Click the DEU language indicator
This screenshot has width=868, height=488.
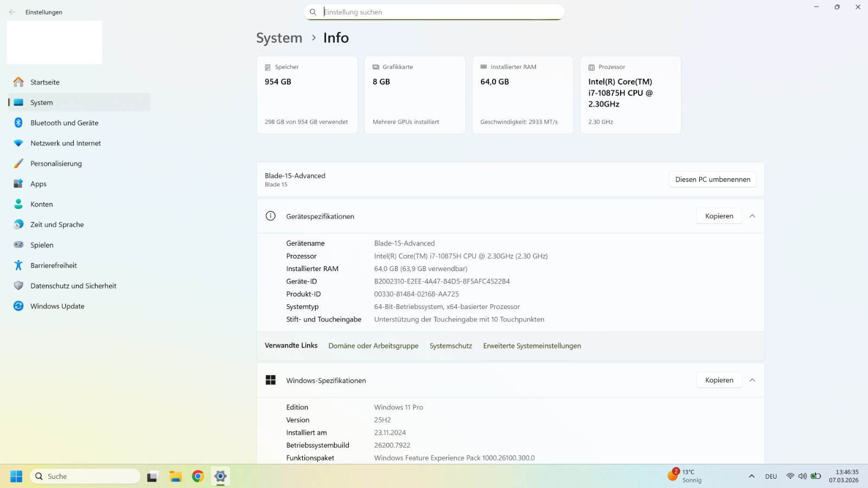point(771,477)
